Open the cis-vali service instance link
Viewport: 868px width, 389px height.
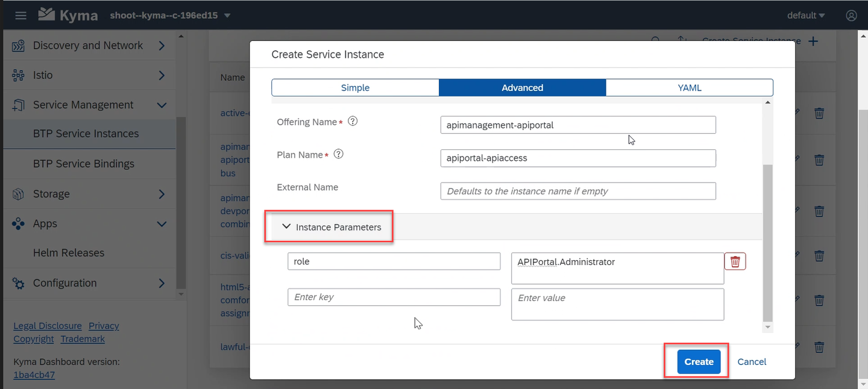click(x=235, y=255)
